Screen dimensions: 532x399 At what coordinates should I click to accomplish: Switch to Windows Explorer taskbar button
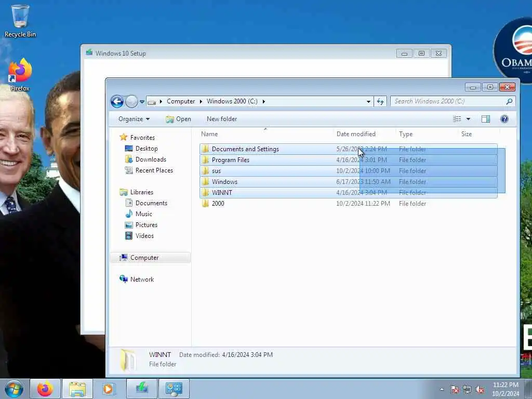point(77,389)
